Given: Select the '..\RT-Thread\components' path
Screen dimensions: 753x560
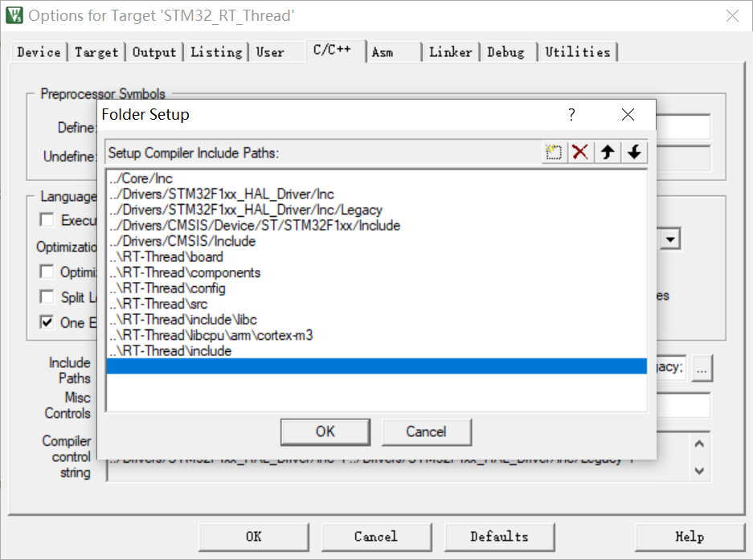Looking at the screenshot, I should click(376, 272).
